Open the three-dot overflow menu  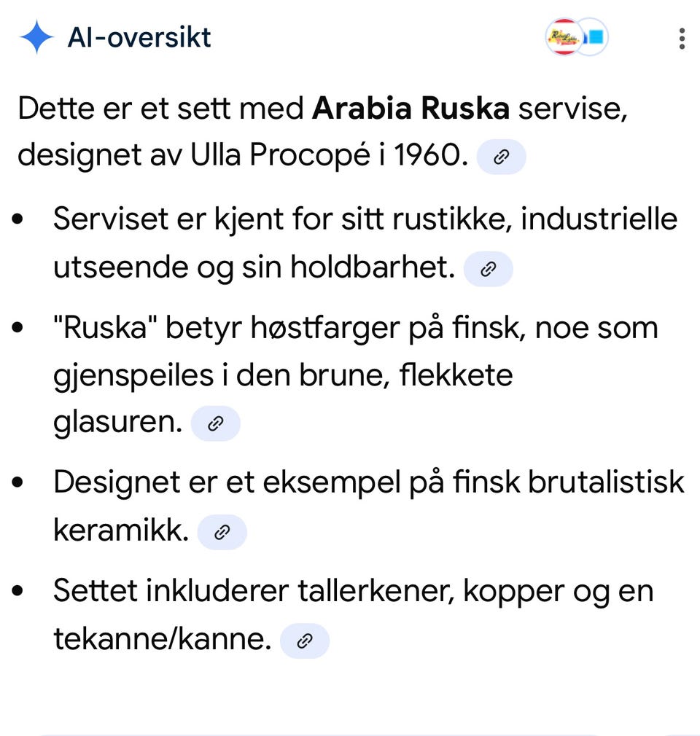pyautogui.click(x=682, y=38)
